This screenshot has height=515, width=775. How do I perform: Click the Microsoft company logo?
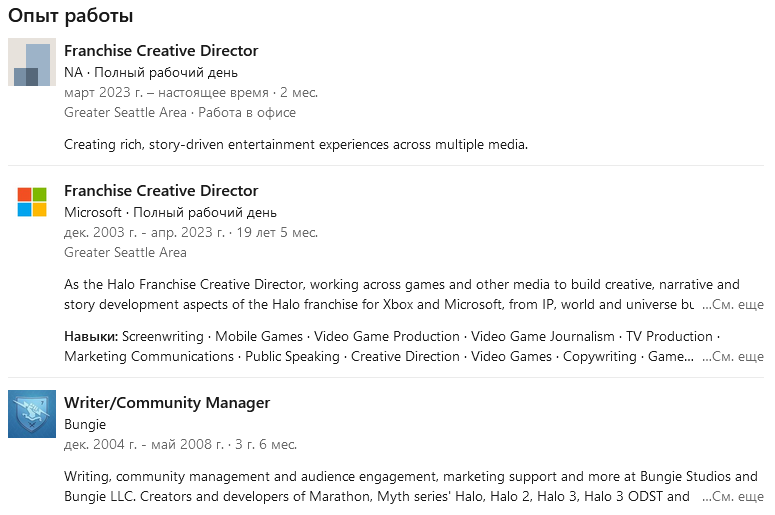click(x=32, y=201)
